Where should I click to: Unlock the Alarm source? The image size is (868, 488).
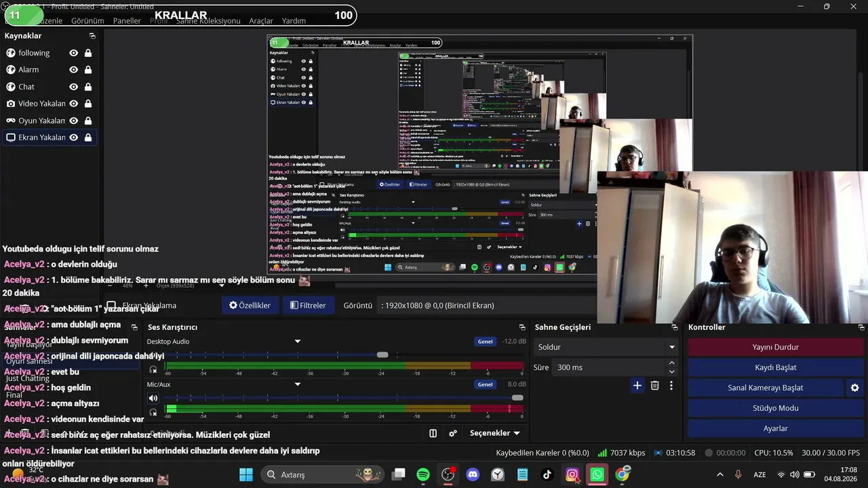(x=88, y=70)
